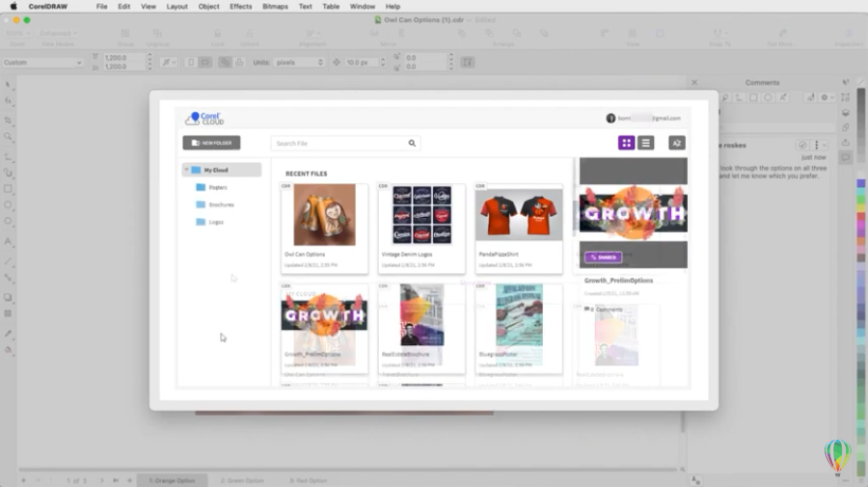Open the Brochures folder

[x=215, y=204]
